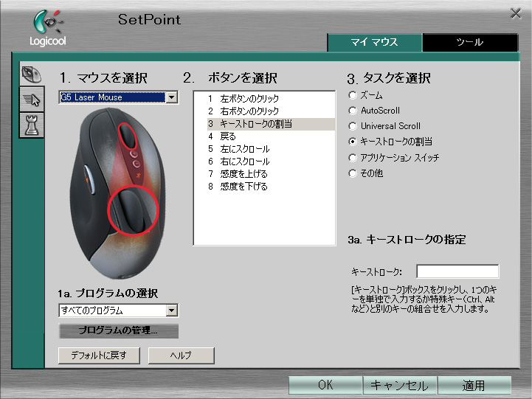The image size is (532, 399).
Task: Click the 適用 button
Action: tap(474, 385)
